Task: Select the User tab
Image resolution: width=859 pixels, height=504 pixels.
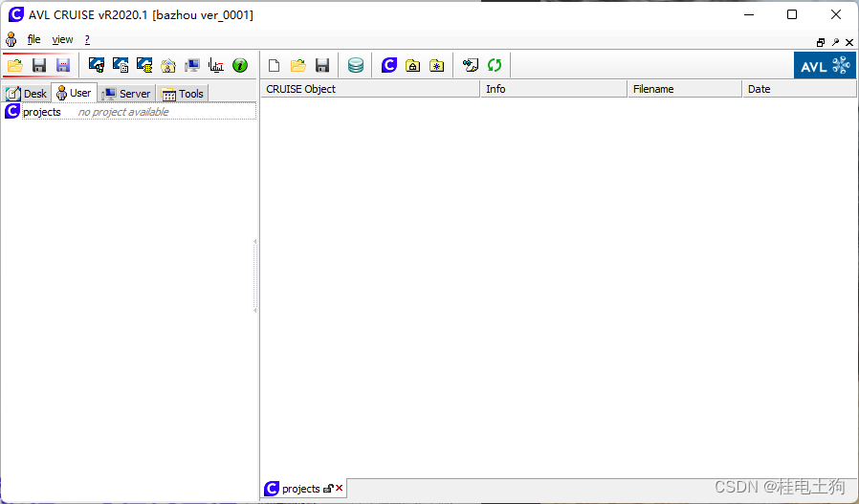Action: [x=75, y=93]
